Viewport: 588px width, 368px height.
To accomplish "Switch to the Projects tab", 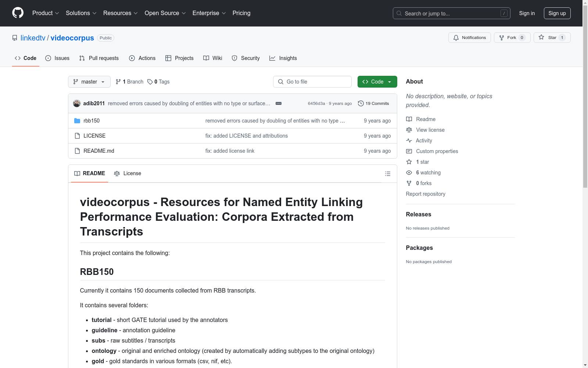I will [x=179, y=58].
